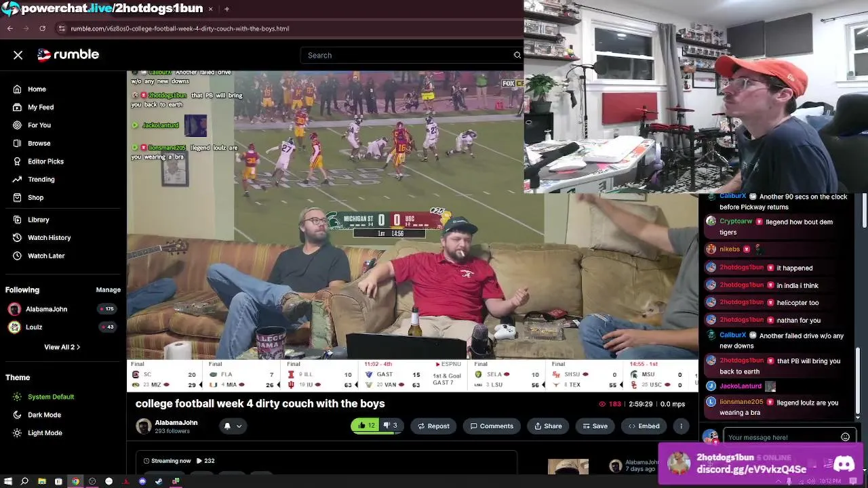Click the Discord logo in purple banner
The height and width of the screenshot is (488, 868).
pyautogui.click(x=844, y=464)
